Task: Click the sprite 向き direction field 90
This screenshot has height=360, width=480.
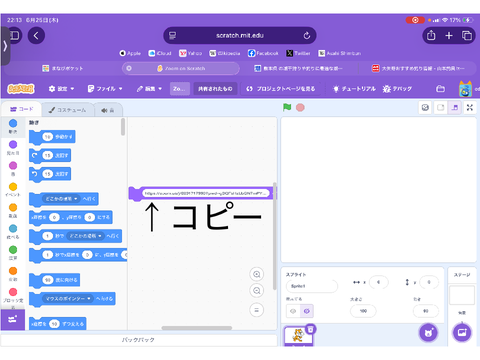Action: click(x=426, y=311)
